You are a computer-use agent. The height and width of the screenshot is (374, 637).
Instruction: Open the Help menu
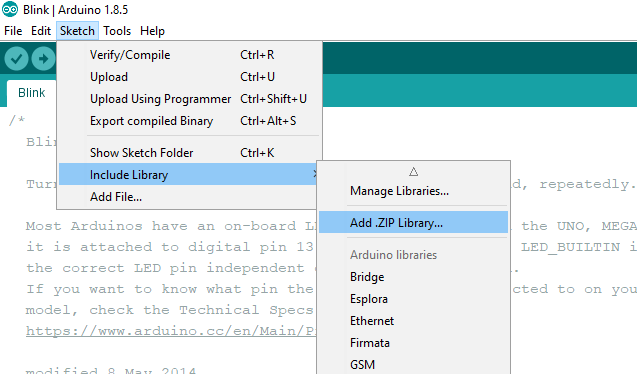(152, 31)
